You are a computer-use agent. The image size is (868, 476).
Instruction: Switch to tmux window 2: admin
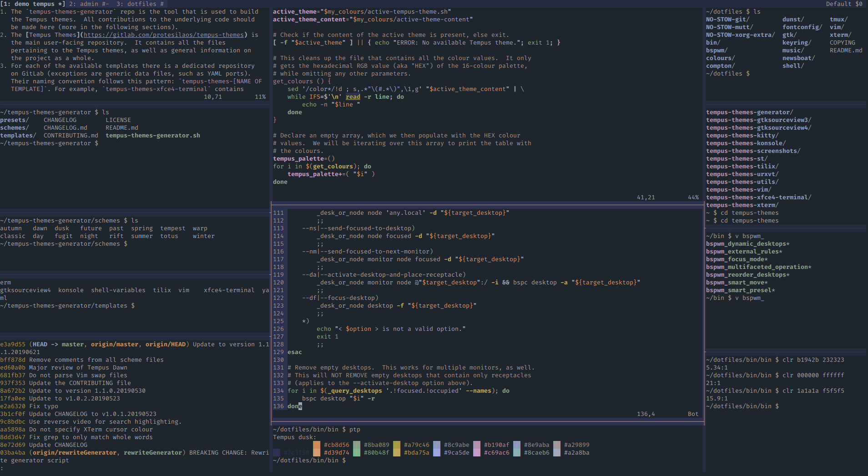coord(89,4)
